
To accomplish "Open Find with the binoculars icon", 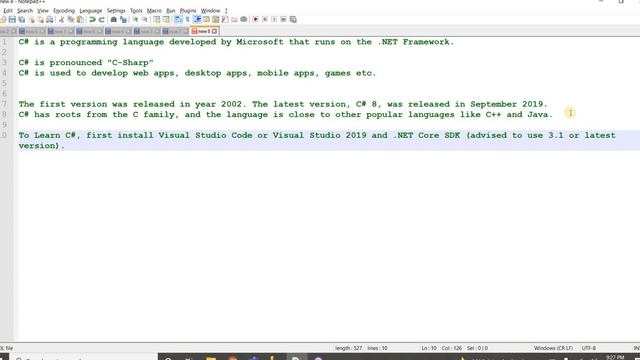I will pos(114,20).
